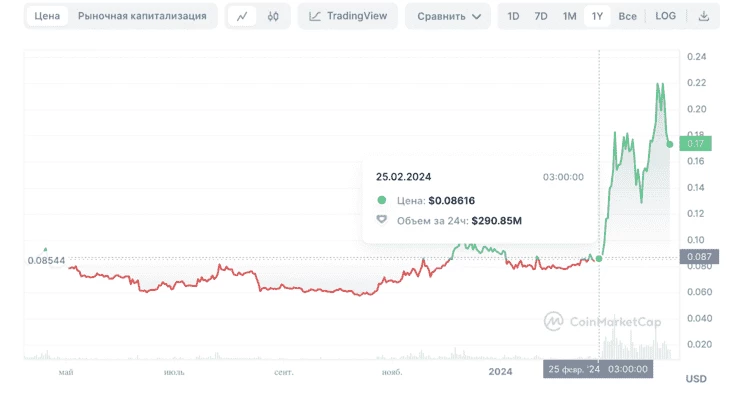This screenshot has width=730, height=395.
Task: Select the Рыночная капитализация tab
Action: click(x=142, y=16)
